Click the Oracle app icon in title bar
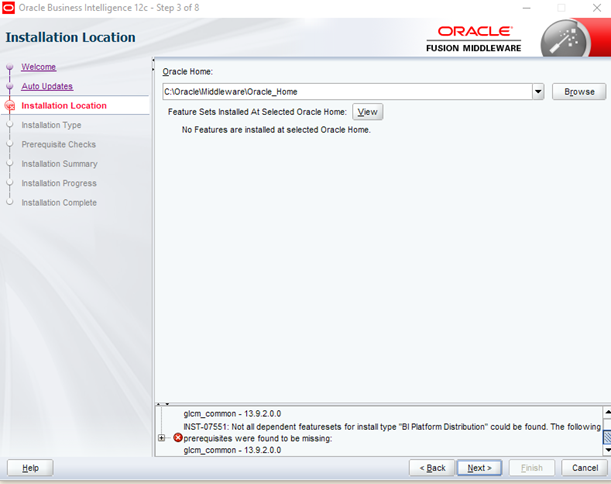Screen dimensions: 611x484 (x=8, y=8)
